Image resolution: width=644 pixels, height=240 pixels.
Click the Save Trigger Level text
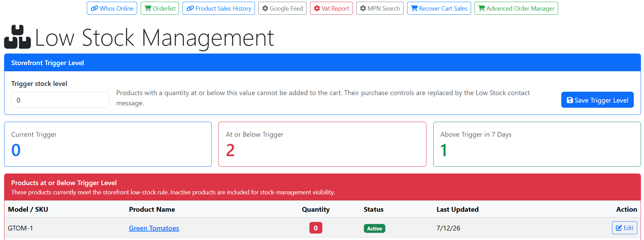pos(601,100)
